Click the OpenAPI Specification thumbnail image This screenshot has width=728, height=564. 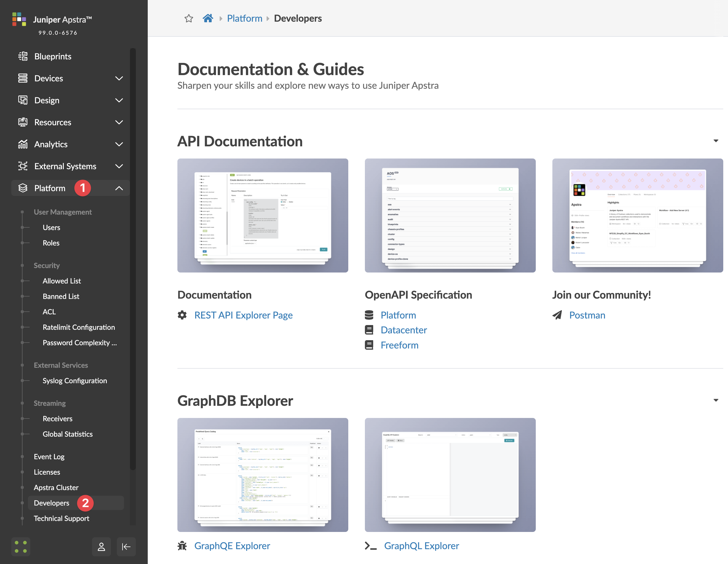coord(450,216)
